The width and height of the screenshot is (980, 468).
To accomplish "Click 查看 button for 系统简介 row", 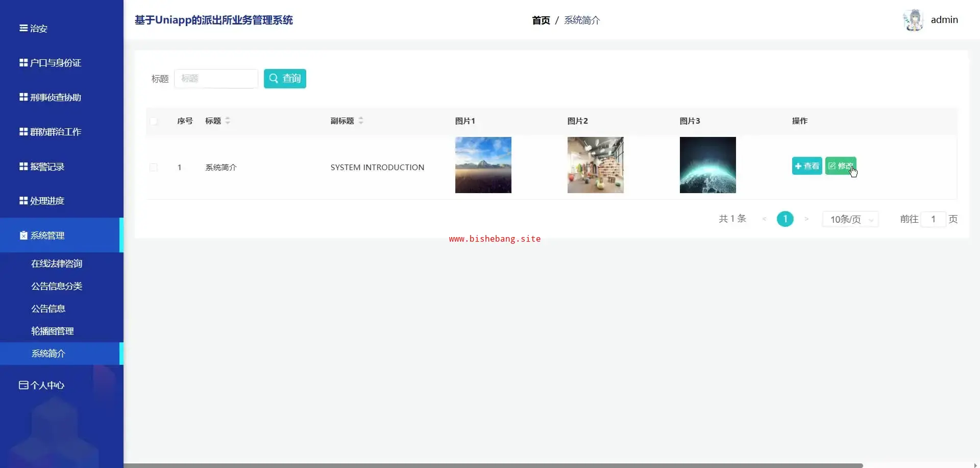I will pos(807,166).
